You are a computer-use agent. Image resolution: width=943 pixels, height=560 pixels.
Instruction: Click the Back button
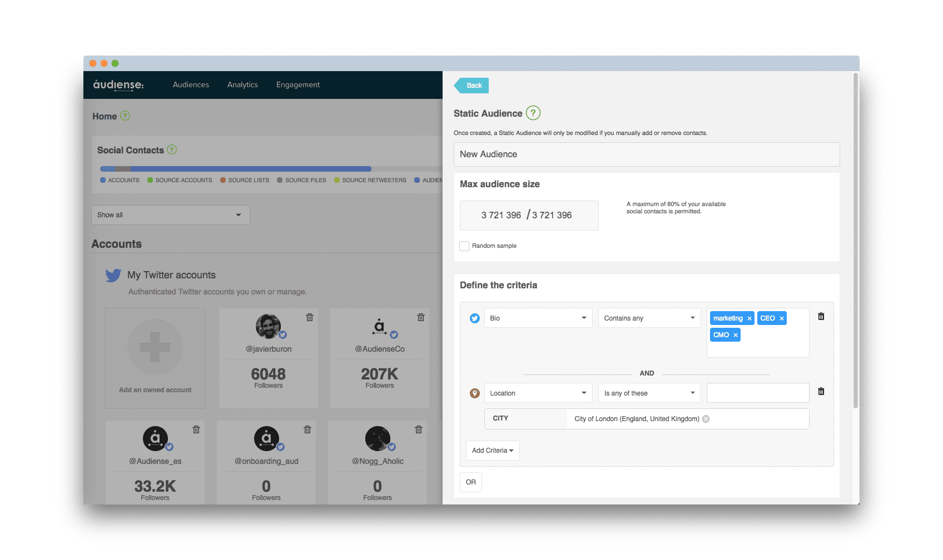[x=471, y=86]
